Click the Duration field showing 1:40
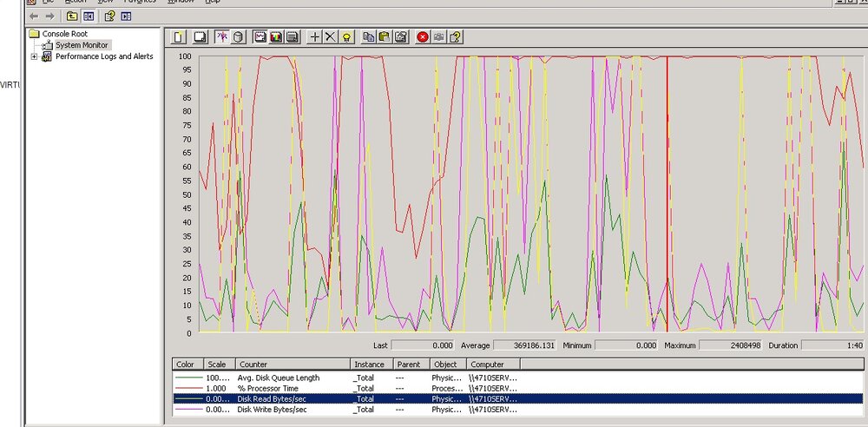This screenshot has width=868, height=427. (832, 345)
